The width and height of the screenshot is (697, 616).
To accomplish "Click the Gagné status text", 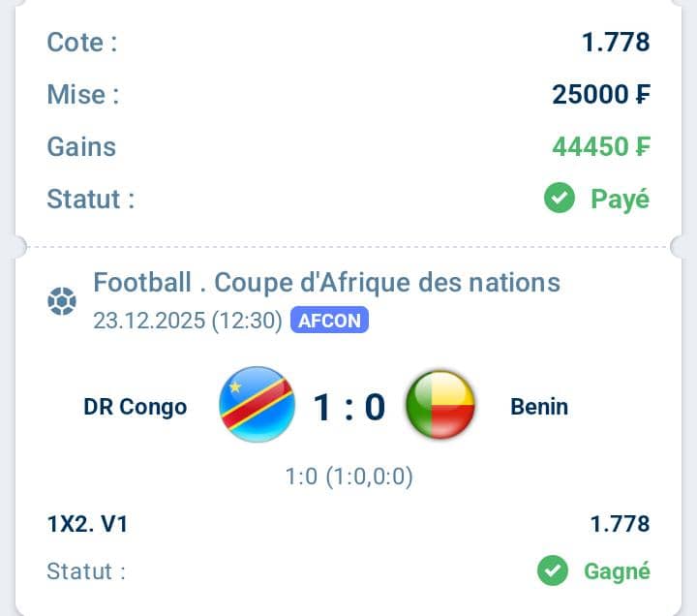I will [617, 571].
